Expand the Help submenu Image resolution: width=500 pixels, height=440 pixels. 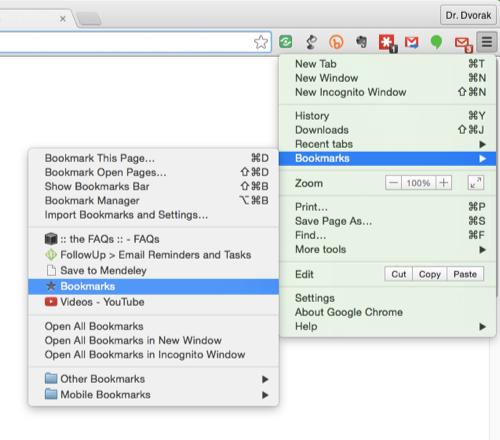tap(387, 326)
